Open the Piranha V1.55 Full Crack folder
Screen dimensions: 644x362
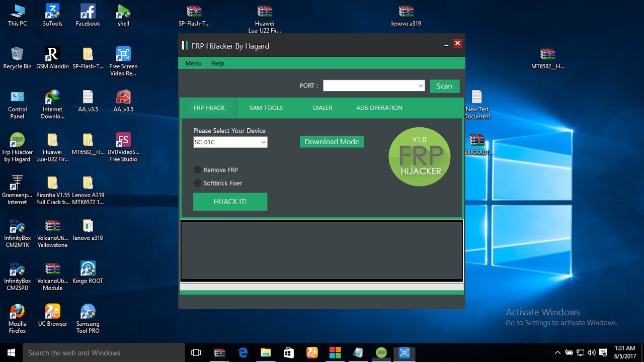coord(52,190)
